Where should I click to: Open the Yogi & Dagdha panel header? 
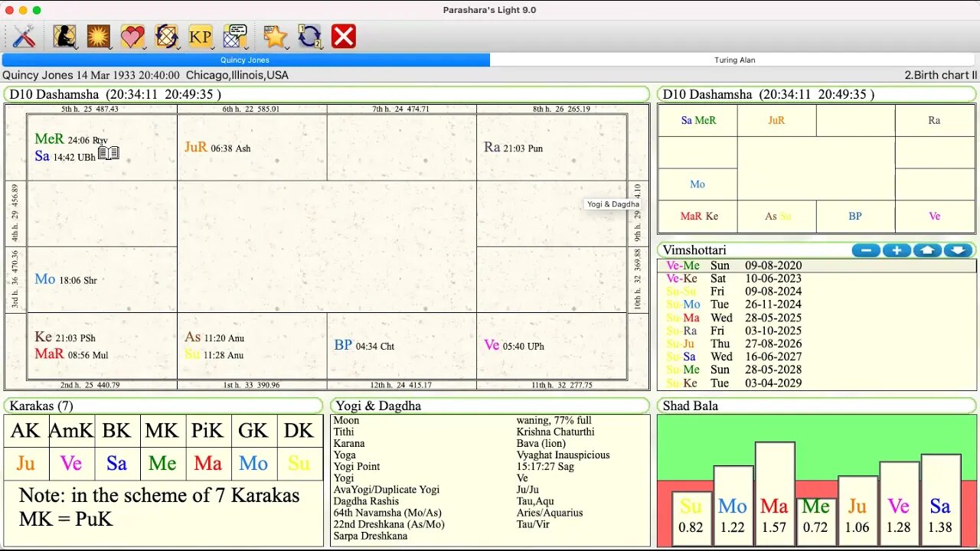[x=490, y=406]
